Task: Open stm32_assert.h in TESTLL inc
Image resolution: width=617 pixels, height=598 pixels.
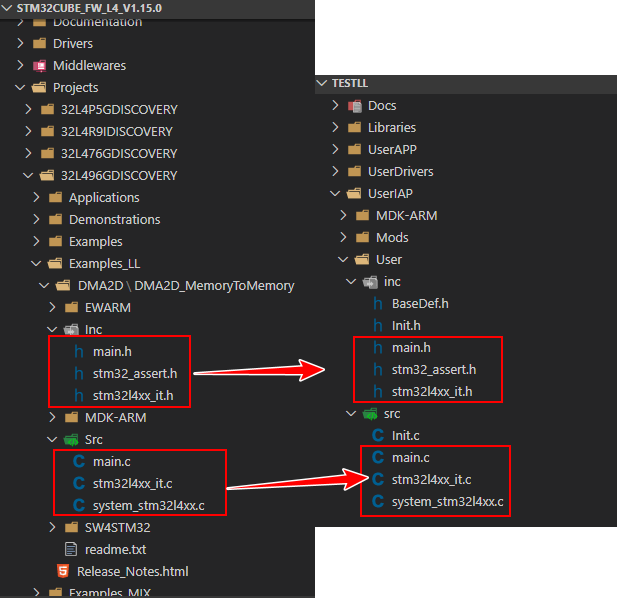Action: [434, 370]
